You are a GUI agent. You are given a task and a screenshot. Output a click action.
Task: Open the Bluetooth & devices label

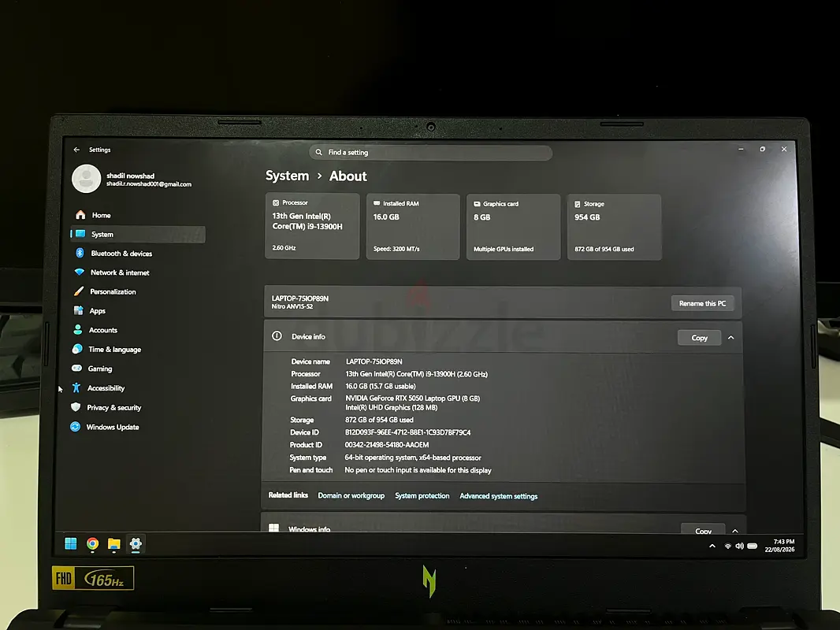pos(121,254)
